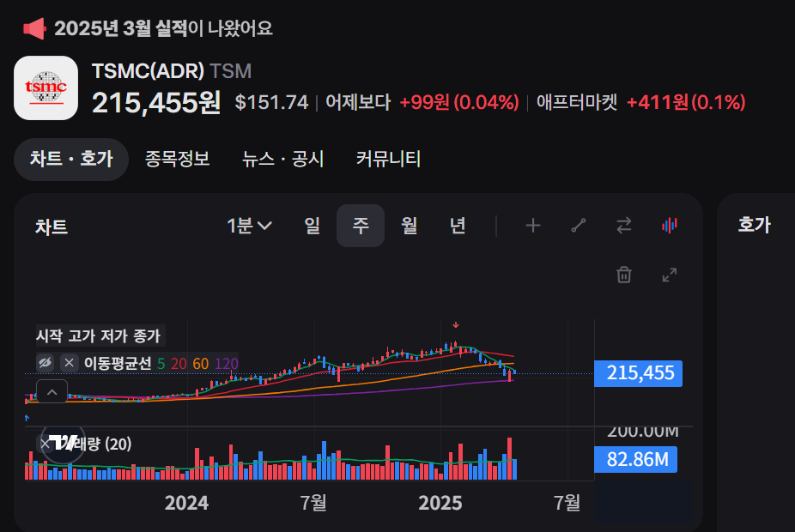Click the blue arrow marker at chart left

(27, 418)
